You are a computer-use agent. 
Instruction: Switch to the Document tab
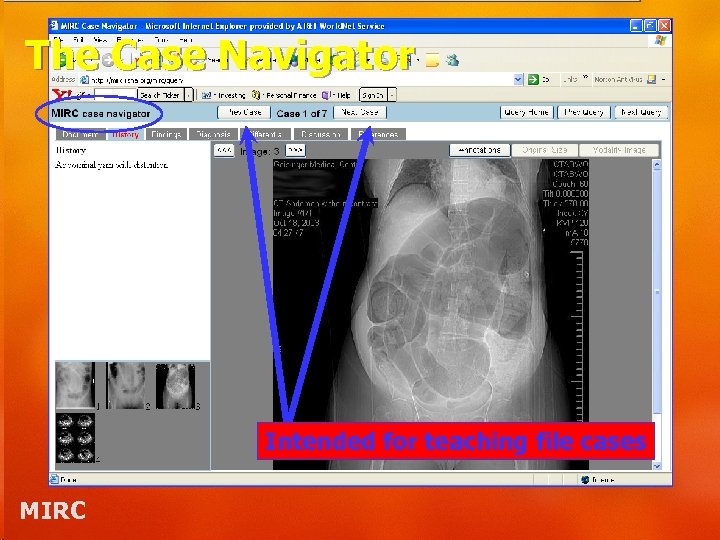[x=80, y=134]
